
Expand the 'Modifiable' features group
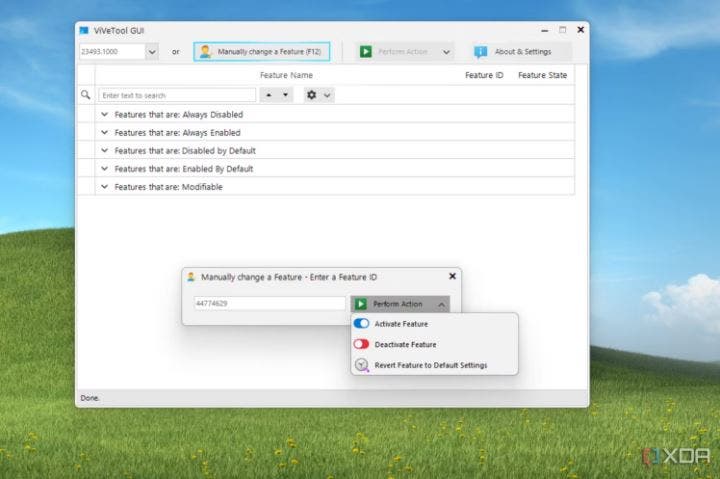click(x=104, y=186)
